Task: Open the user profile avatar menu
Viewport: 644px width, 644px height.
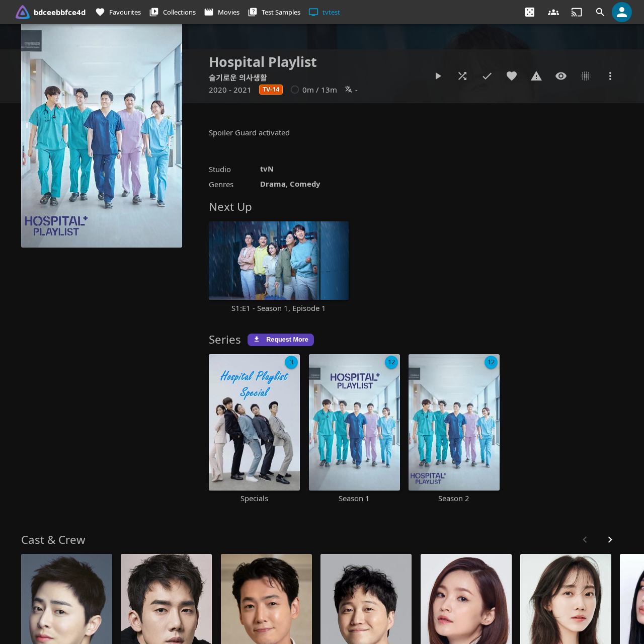Action: 622,12
